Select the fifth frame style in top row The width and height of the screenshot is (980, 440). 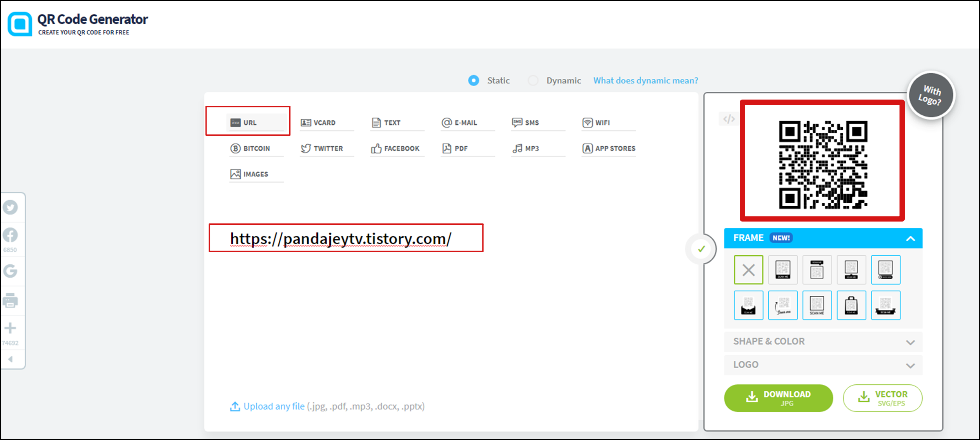(886, 270)
